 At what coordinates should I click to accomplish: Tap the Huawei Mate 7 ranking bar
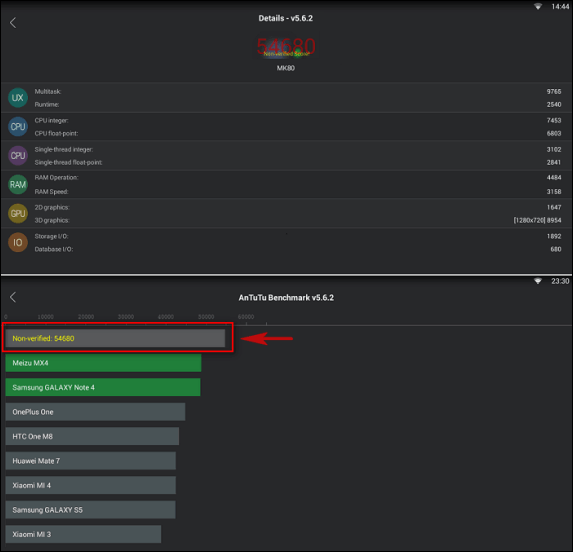pyautogui.click(x=91, y=461)
